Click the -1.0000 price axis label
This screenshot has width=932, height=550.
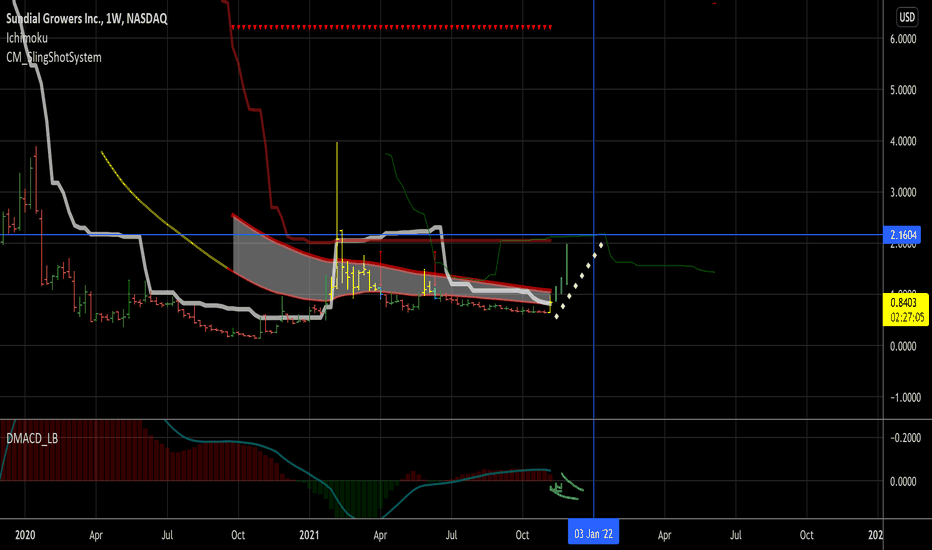[903, 397]
